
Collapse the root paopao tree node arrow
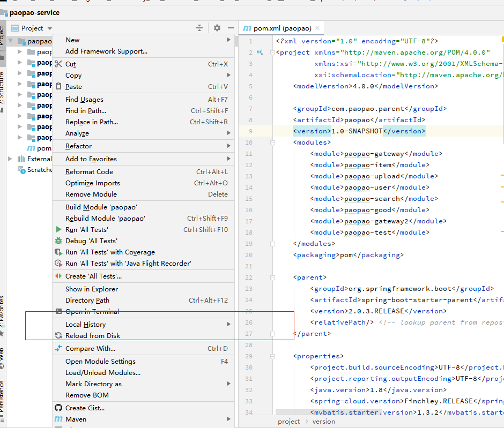(x=11, y=41)
